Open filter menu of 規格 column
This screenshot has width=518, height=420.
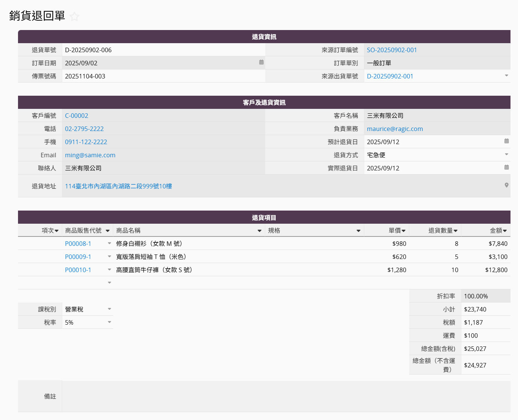click(x=358, y=231)
